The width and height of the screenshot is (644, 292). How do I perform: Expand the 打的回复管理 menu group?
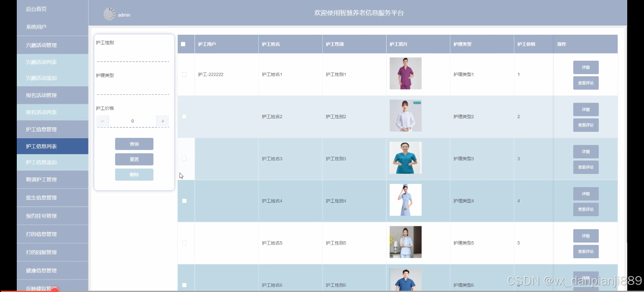click(52, 252)
